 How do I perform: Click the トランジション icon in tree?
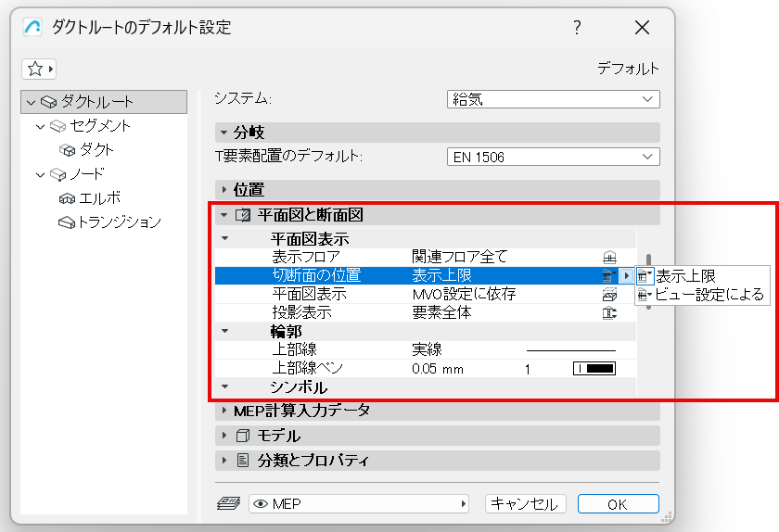click(x=67, y=222)
